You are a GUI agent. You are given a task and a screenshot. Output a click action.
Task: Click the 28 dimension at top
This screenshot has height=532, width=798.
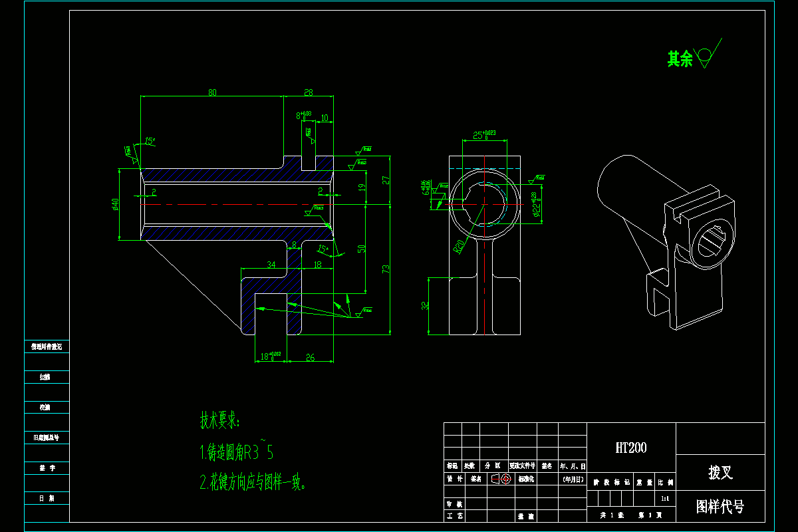tap(308, 92)
